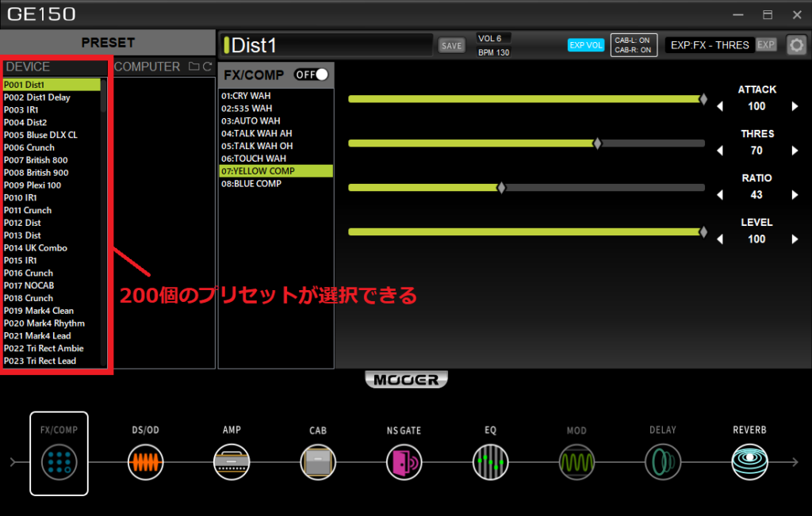Select effect 02:535 WAH
This screenshot has width=812, height=516.
click(276, 108)
